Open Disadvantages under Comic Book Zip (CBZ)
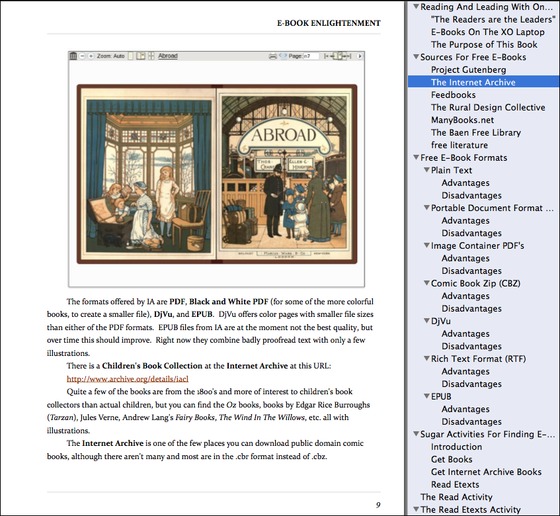The width and height of the screenshot is (560, 516). click(x=471, y=308)
